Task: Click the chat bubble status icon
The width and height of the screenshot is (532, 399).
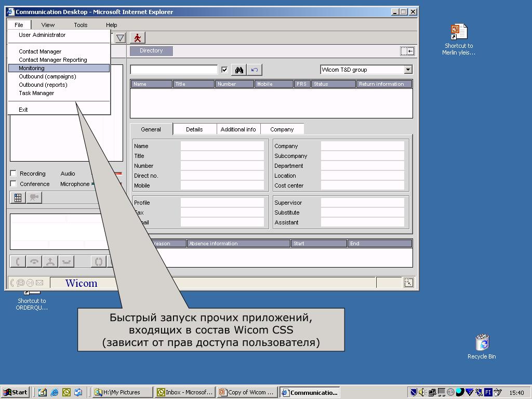Action: pyautogui.click(x=21, y=283)
